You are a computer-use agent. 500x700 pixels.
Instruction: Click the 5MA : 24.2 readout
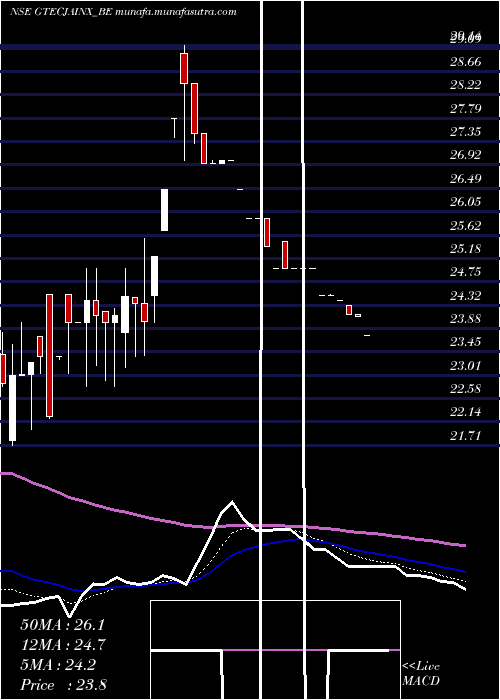pos(58,665)
